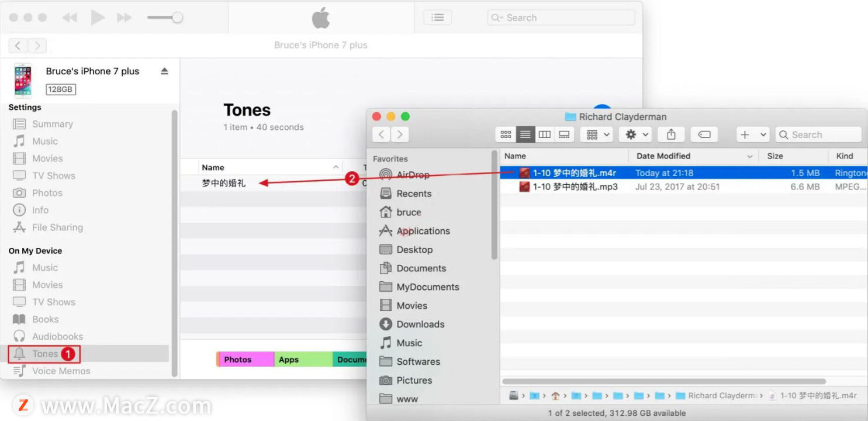868x421 pixels.
Task: Go forward in iTunes navigation
Action: point(37,45)
